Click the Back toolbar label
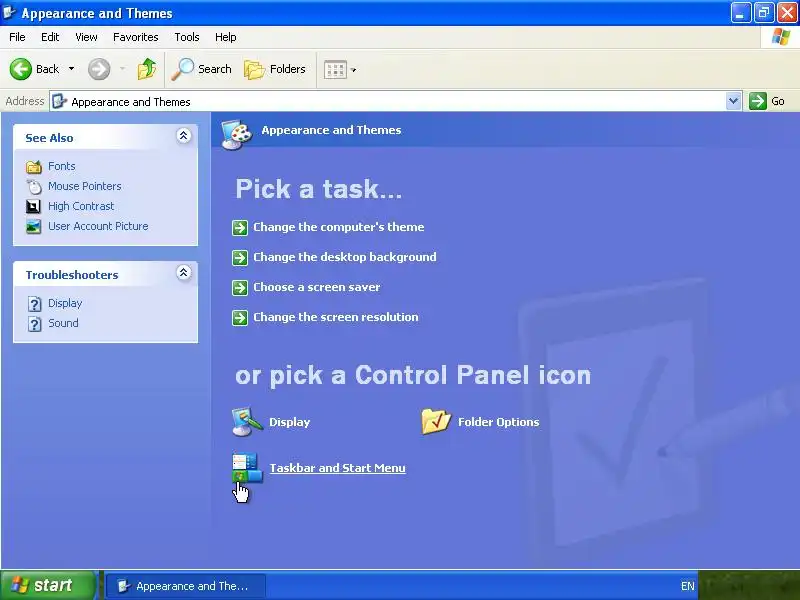 47,69
